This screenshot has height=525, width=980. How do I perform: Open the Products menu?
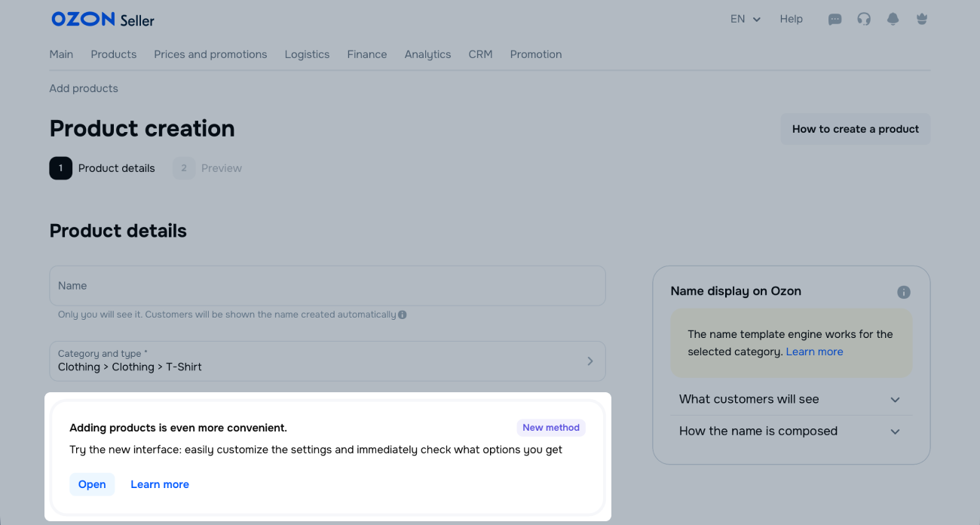coord(114,54)
